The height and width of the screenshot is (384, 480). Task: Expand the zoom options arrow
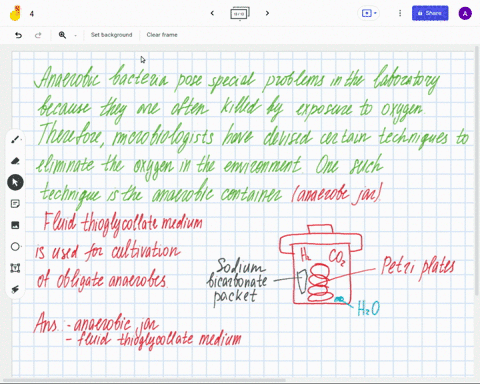(75, 35)
